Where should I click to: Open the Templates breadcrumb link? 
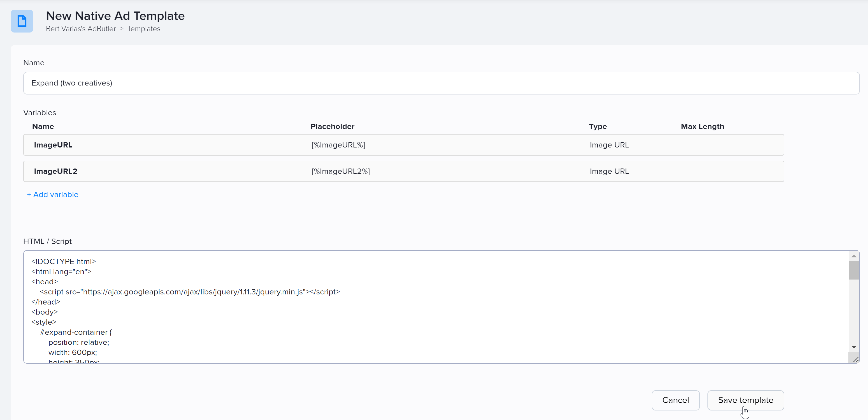click(143, 29)
